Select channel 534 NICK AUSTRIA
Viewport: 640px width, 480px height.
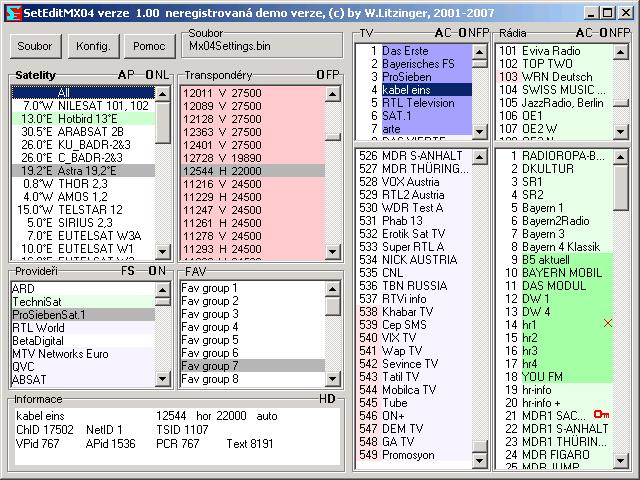414,260
